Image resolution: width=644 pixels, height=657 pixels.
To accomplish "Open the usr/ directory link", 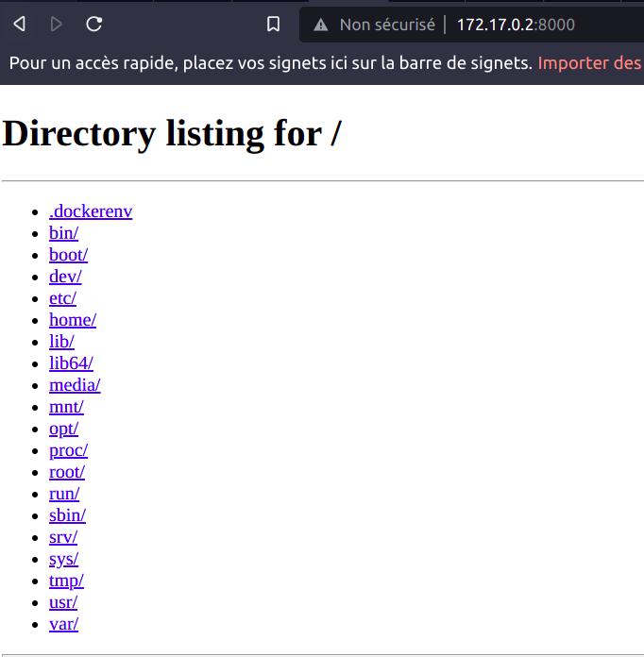I will (x=63, y=602).
